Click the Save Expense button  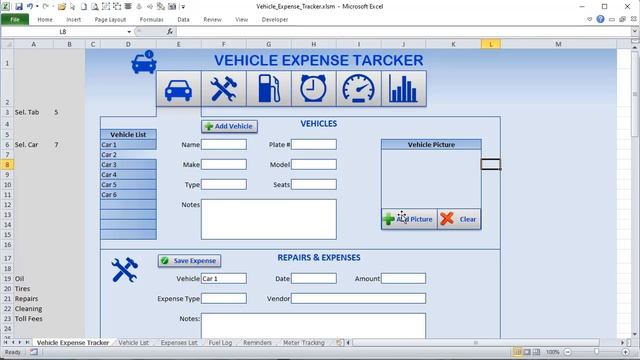189,260
